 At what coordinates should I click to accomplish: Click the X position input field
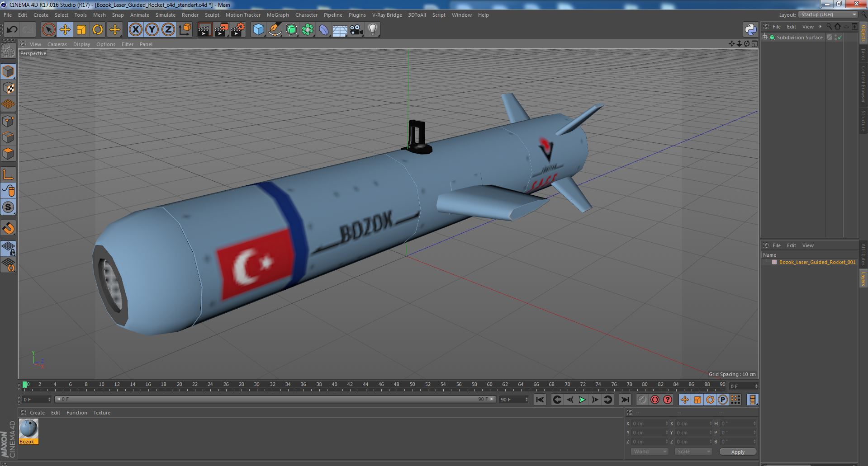coord(650,424)
